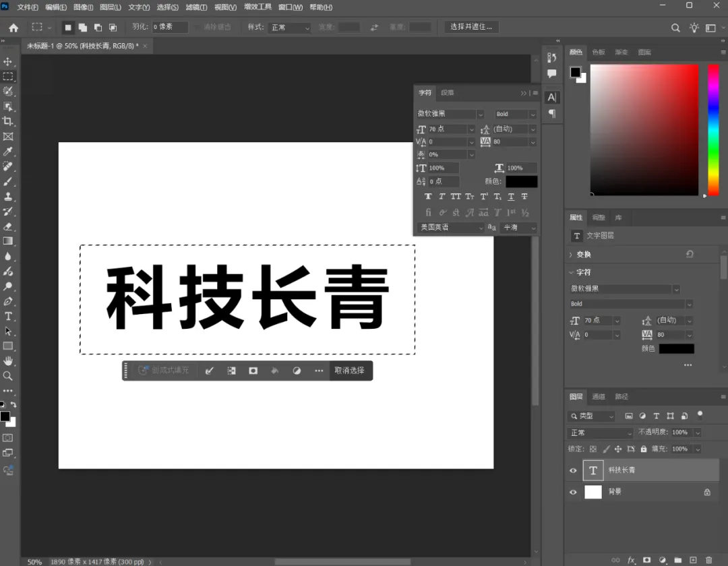Screen dimensions: 728x566
Task: Add a layer mask from the Layers panel bottom
Action: (x=646, y=560)
